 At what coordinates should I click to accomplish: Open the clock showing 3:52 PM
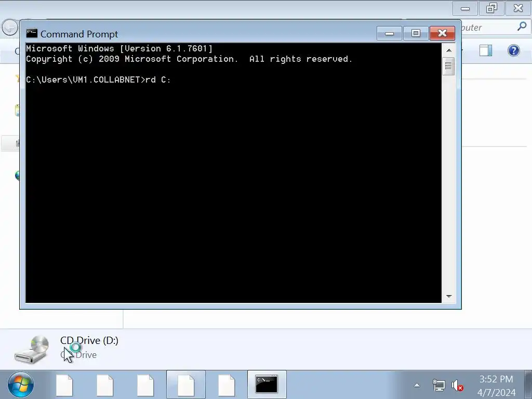pos(496,385)
